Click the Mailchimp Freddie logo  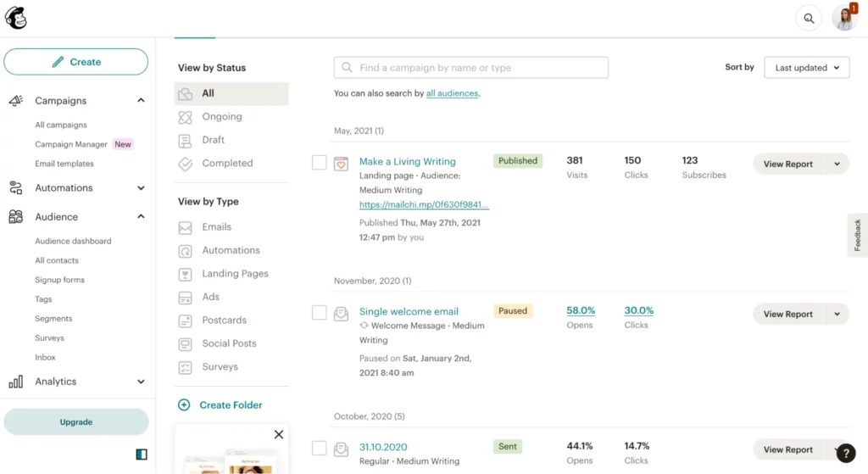(16, 18)
